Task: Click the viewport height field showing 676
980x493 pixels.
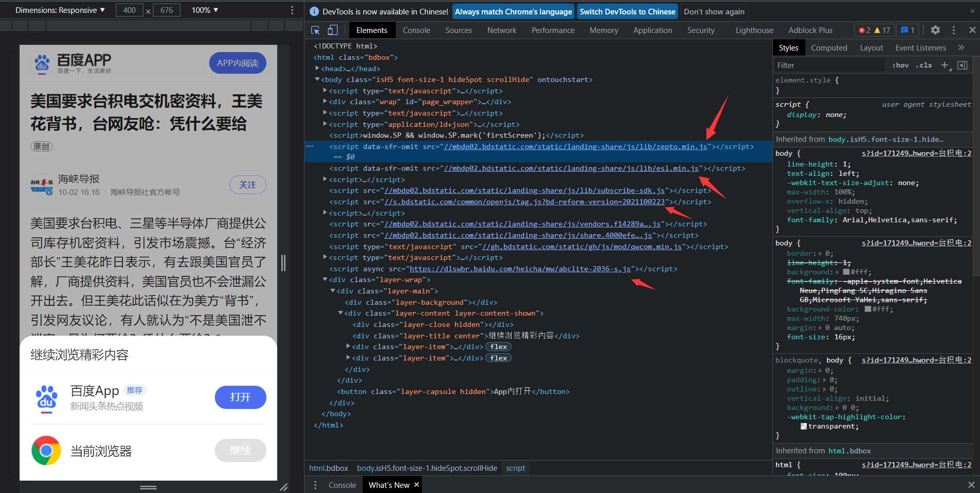Action: pyautogui.click(x=166, y=10)
